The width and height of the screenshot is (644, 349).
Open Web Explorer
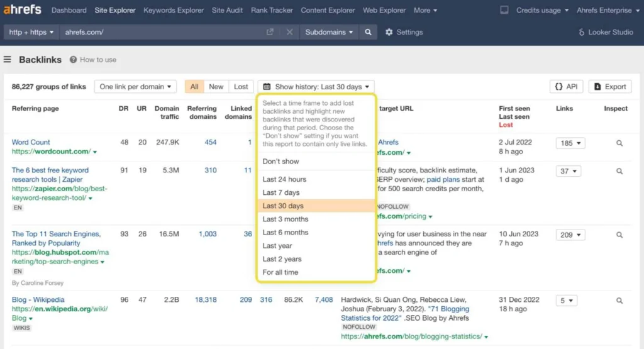tap(384, 10)
